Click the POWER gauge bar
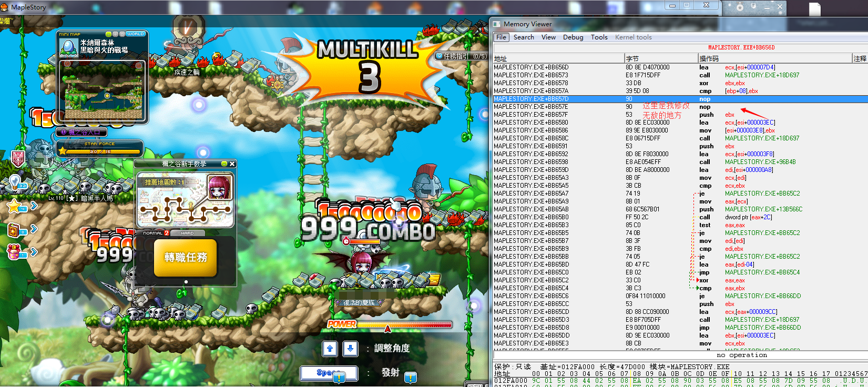Image resolution: width=868 pixels, height=387 pixels. (x=404, y=324)
